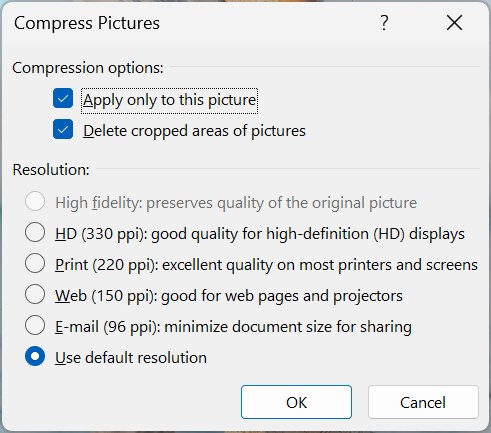Click the 'Apply only to this picture' label

pyautogui.click(x=169, y=100)
